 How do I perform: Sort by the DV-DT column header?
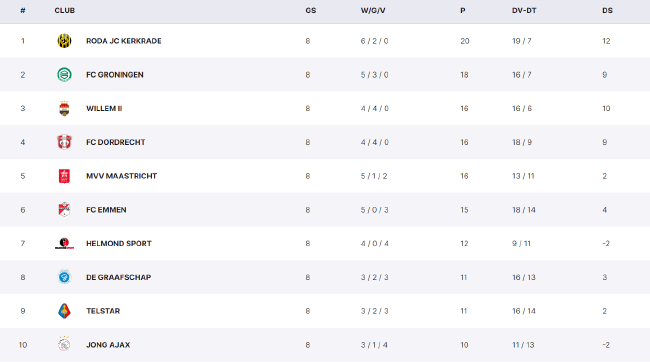coord(524,10)
